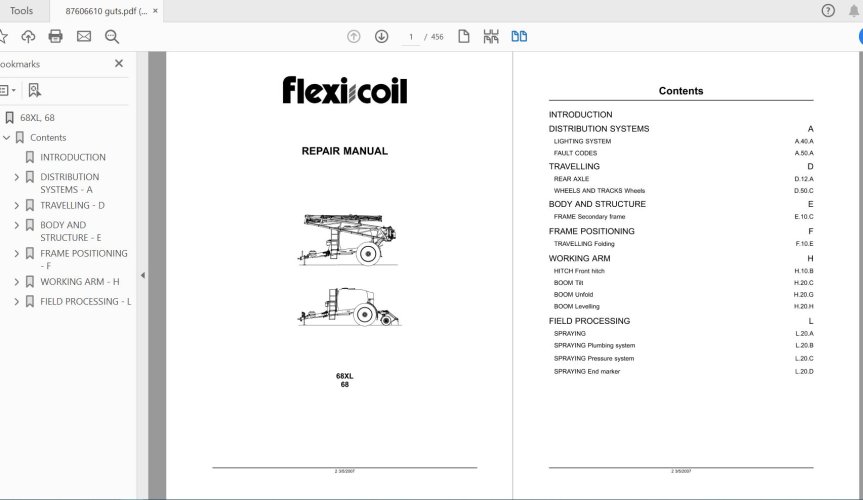Open the notifications bell icon
863x500 pixels.
click(854, 10)
